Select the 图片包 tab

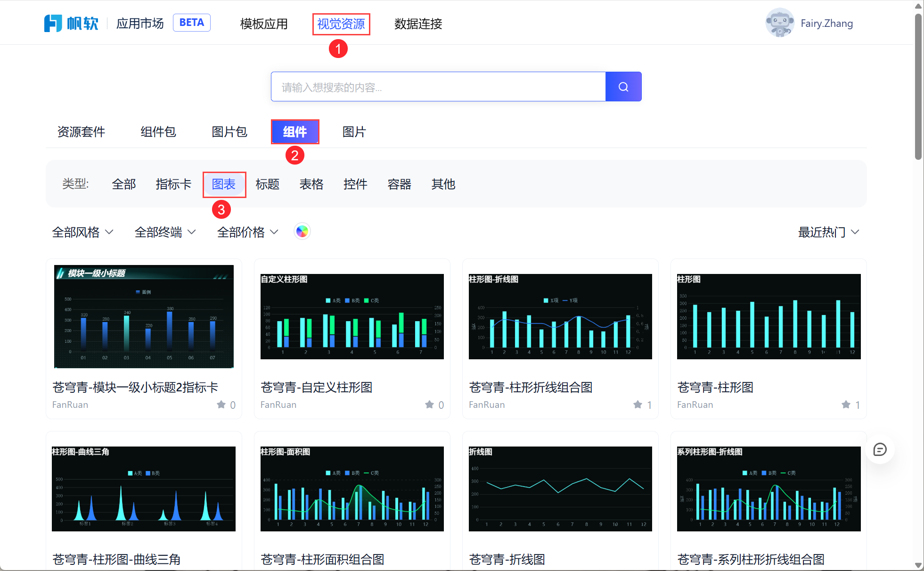[x=229, y=132]
